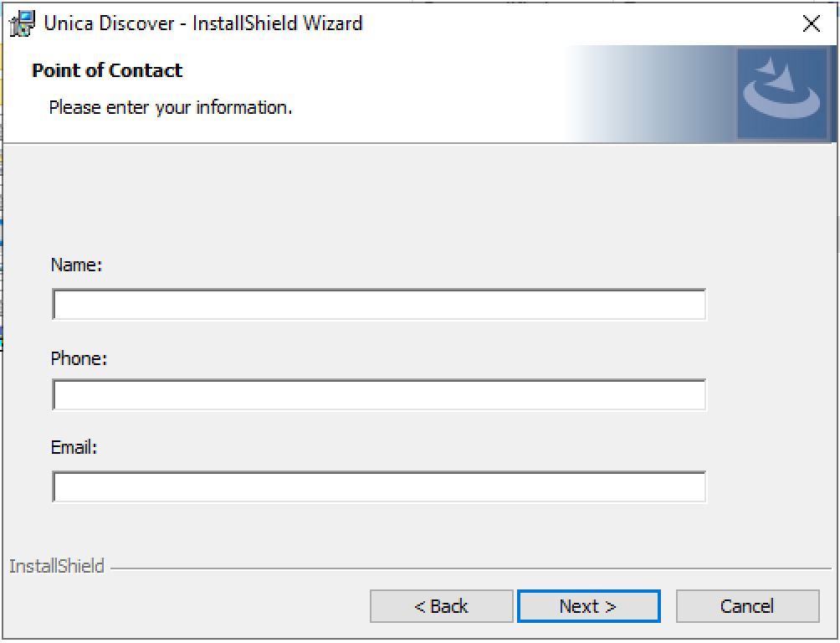The image size is (840, 643).
Task: Close the InstallShield Wizard window
Action: (811, 24)
